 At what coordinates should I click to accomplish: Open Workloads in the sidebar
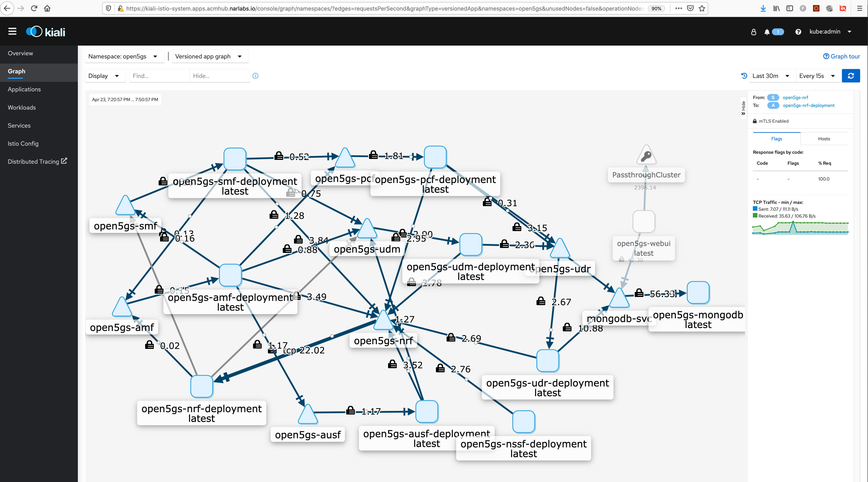click(22, 108)
